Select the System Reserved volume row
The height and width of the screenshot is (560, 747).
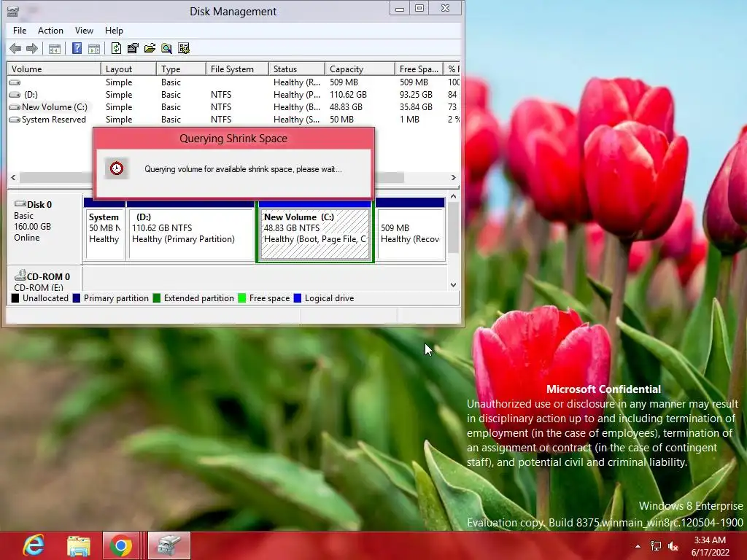click(x=233, y=120)
